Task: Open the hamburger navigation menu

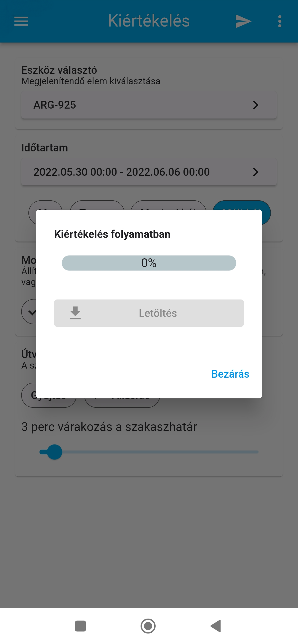Action: 21,21
